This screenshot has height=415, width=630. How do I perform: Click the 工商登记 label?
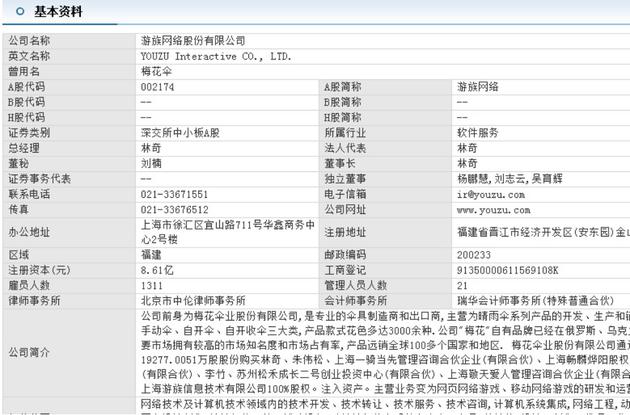[x=345, y=270]
